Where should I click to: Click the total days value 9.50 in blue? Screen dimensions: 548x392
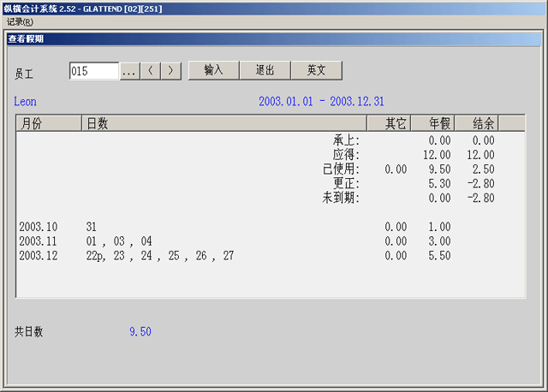[140, 331]
